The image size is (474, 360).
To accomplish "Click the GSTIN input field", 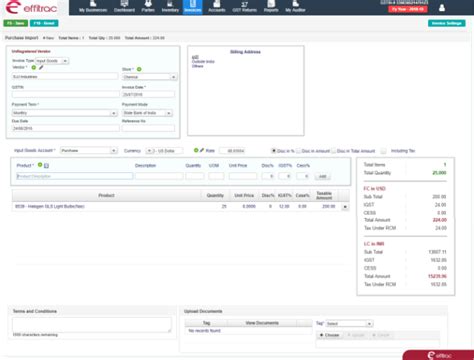I will (65, 94).
